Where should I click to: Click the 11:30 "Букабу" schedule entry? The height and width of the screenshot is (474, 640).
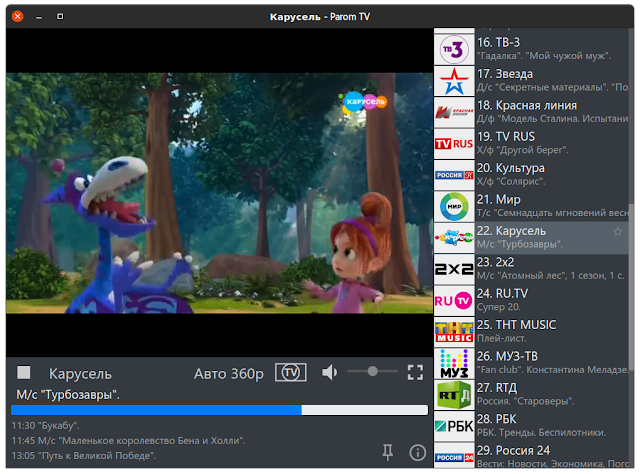(x=46, y=425)
